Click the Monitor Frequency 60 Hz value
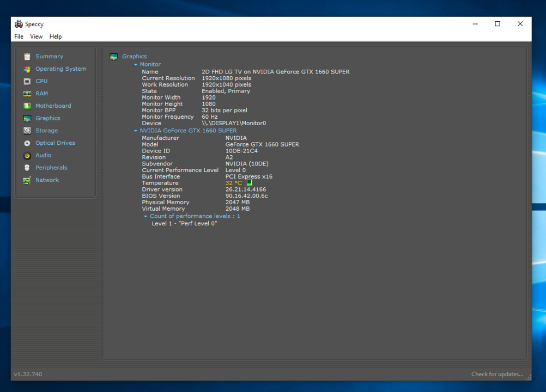This screenshot has height=392, width=546. tap(210, 117)
